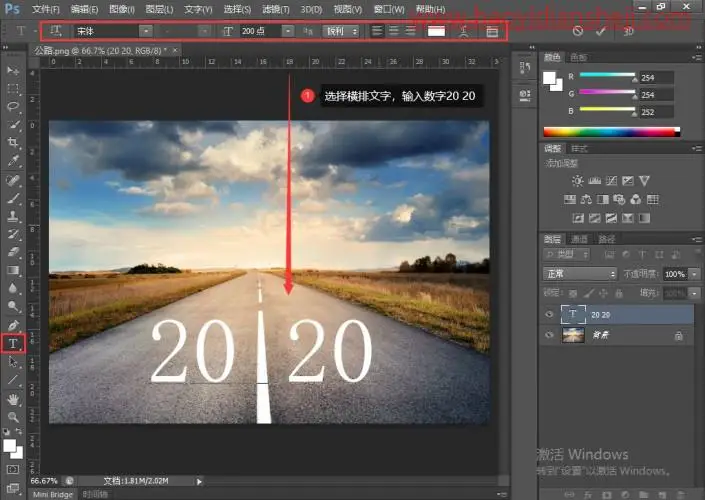Toggle lock image pixels

pyautogui.click(x=588, y=294)
